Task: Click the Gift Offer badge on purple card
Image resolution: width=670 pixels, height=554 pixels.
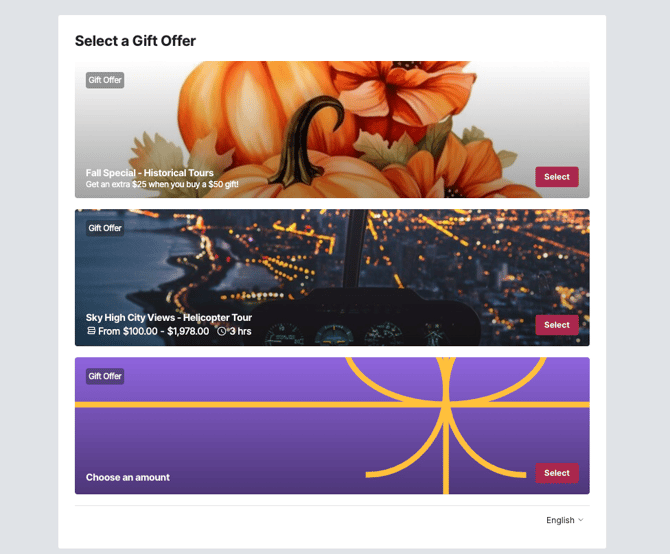Action: coord(105,376)
